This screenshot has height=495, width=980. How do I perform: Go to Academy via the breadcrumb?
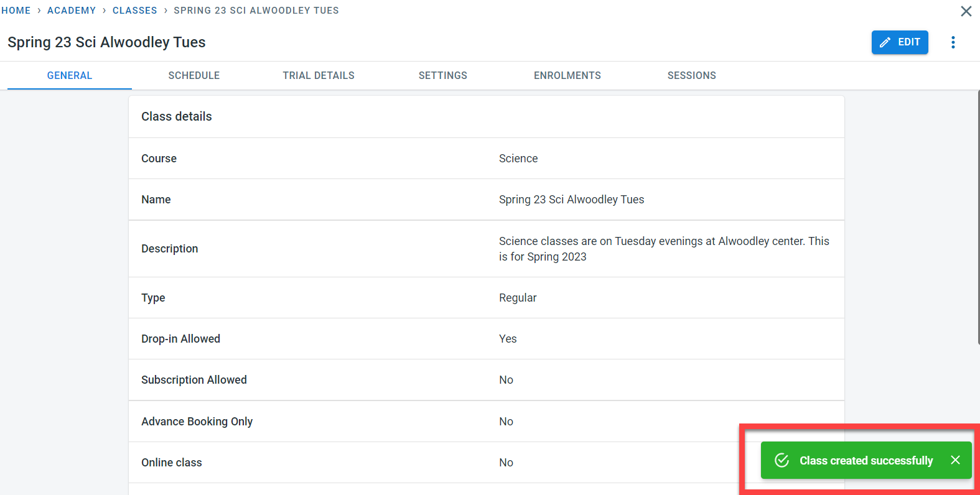pos(72,11)
